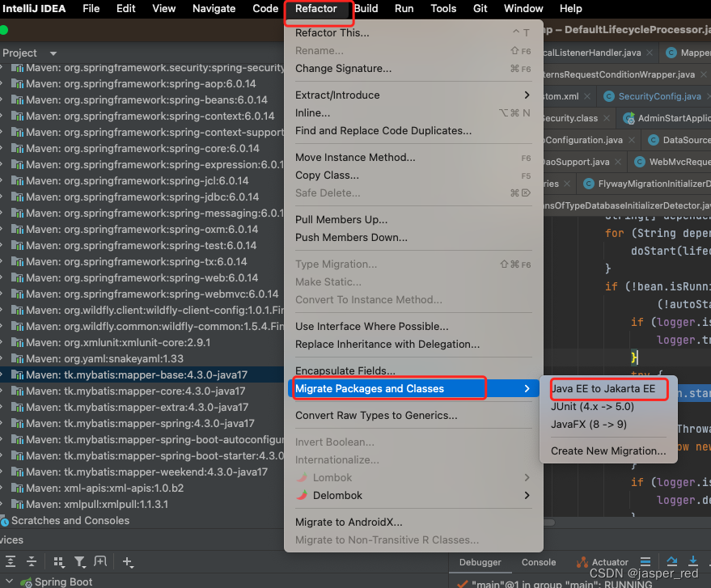Switch to the Debugger tab
Viewport: 711px width, 588px height.
(x=480, y=562)
